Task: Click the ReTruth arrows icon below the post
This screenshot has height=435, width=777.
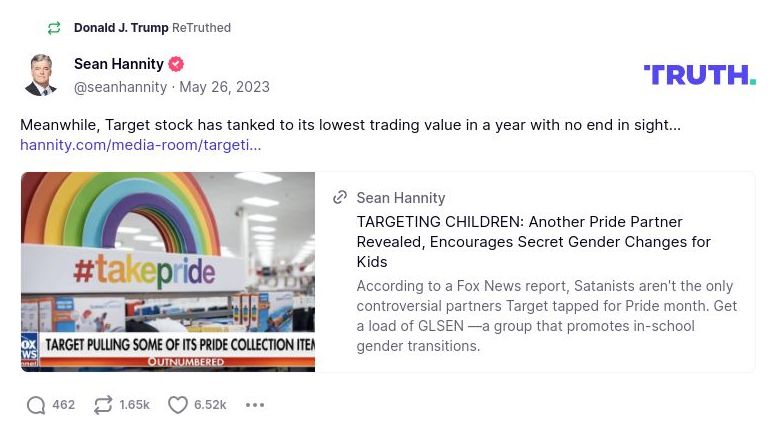Action: [102, 405]
